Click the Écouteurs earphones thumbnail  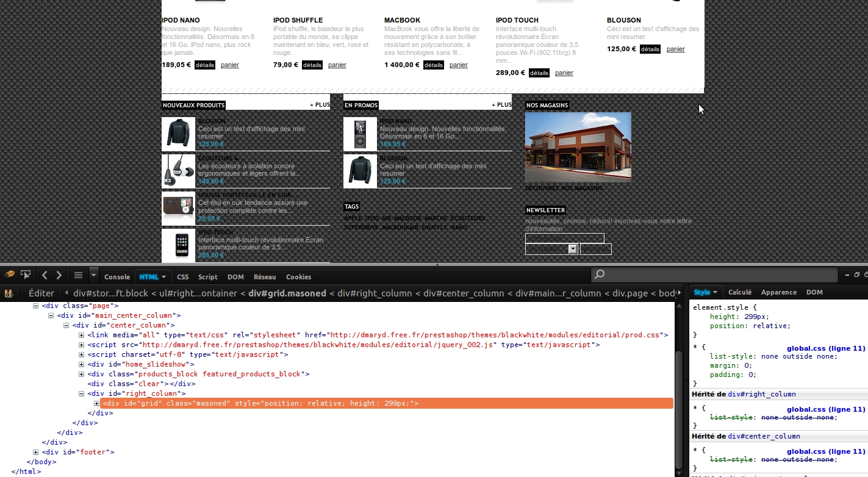click(178, 171)
